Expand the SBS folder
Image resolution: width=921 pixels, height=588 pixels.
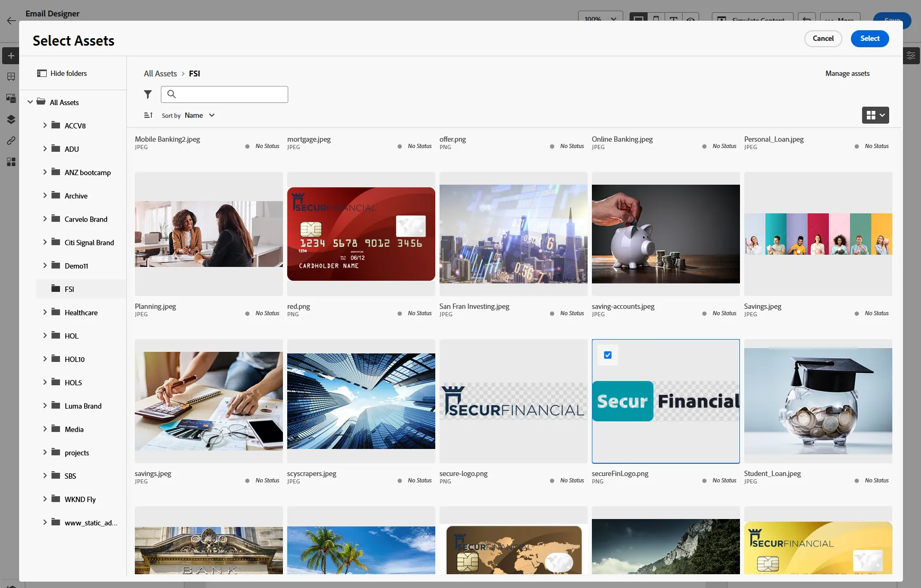[x=45, y=475]
